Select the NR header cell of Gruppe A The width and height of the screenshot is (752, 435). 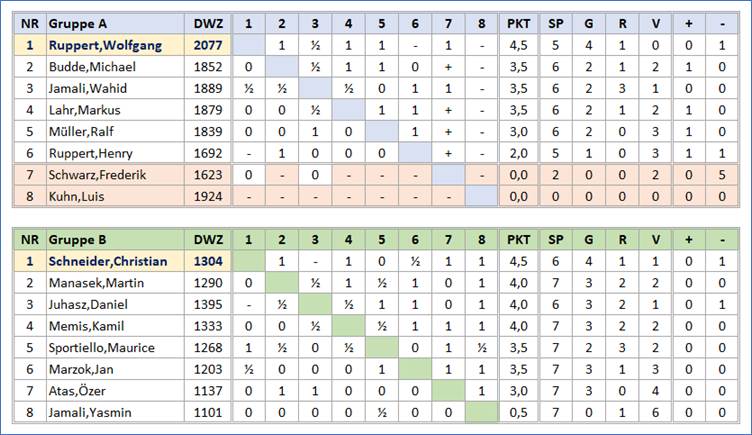pyautogui.click(x=27, y=24)
